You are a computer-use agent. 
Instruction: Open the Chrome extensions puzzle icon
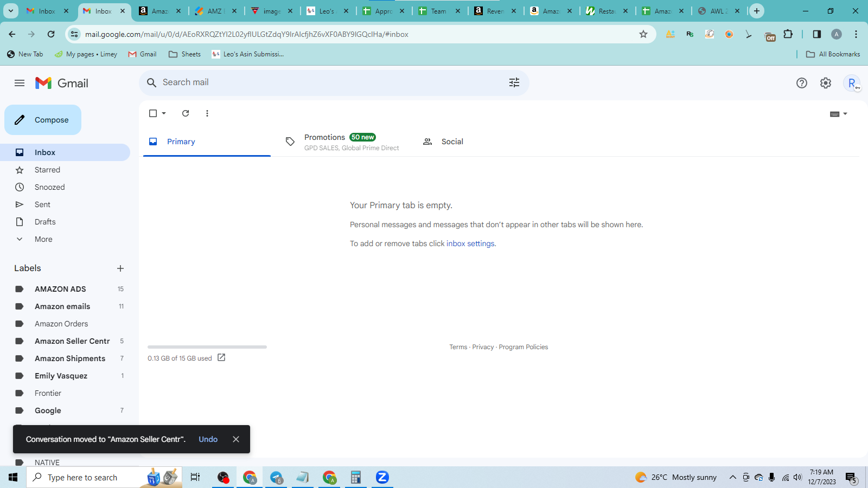pyautogui.click(x=788, y=34)
